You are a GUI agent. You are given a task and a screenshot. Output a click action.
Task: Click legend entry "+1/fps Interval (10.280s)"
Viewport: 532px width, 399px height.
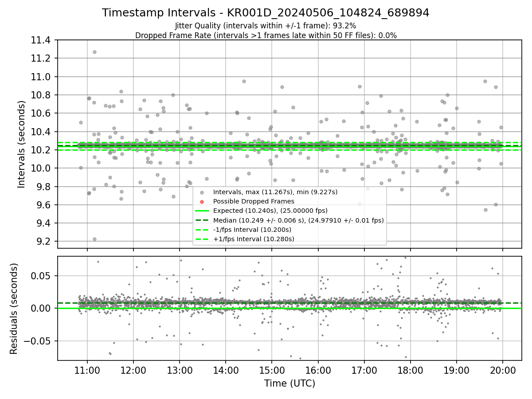[x=254, y=239]
